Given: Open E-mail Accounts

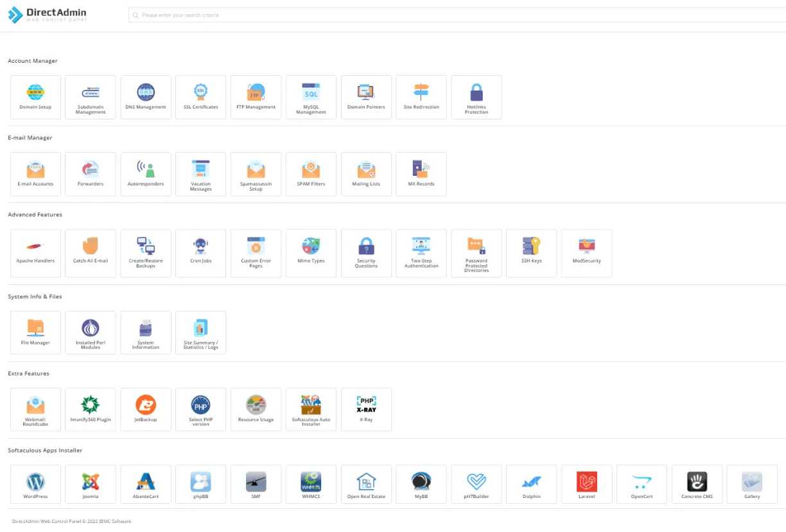Looking at the screenshot, I should 35,174.
